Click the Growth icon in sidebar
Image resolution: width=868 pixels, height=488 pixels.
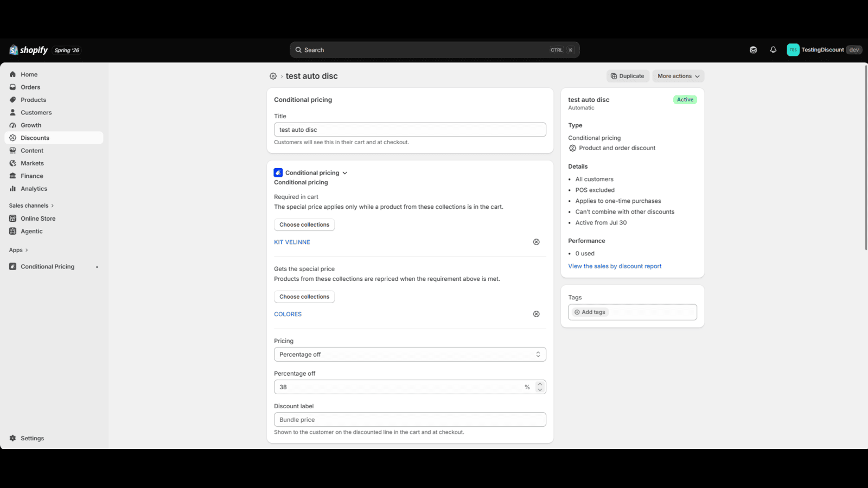click(13, 125)
